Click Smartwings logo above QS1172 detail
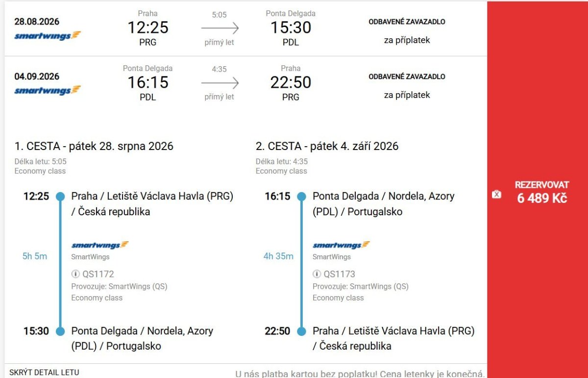This screenshot has height=378, width=588. click(x=100, y=245)
